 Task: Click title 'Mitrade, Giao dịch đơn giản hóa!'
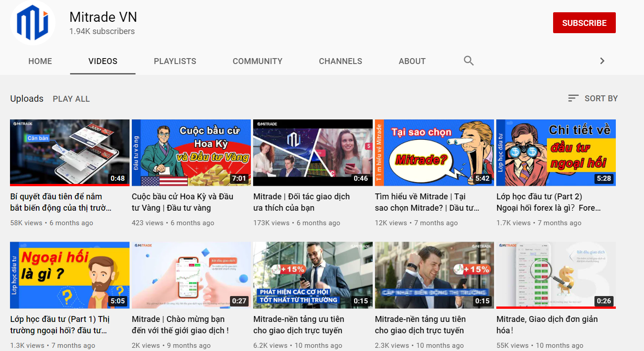point(547,324)
